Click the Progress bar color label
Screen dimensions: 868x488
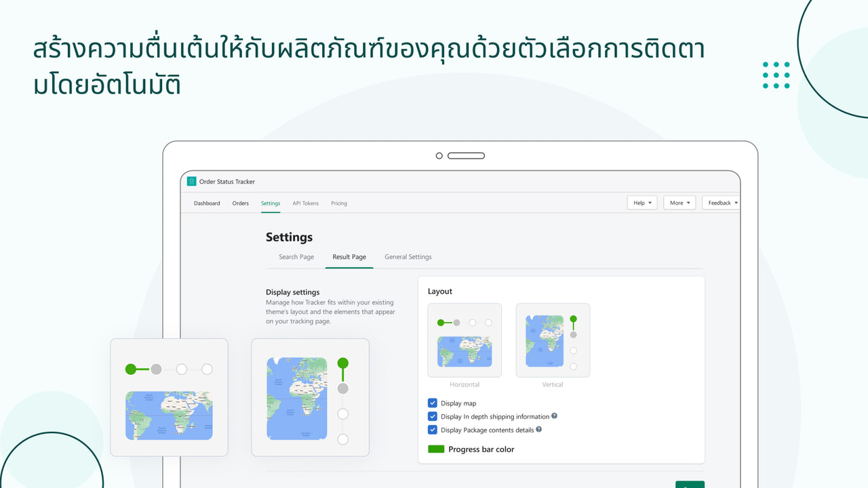click(481, 449)
